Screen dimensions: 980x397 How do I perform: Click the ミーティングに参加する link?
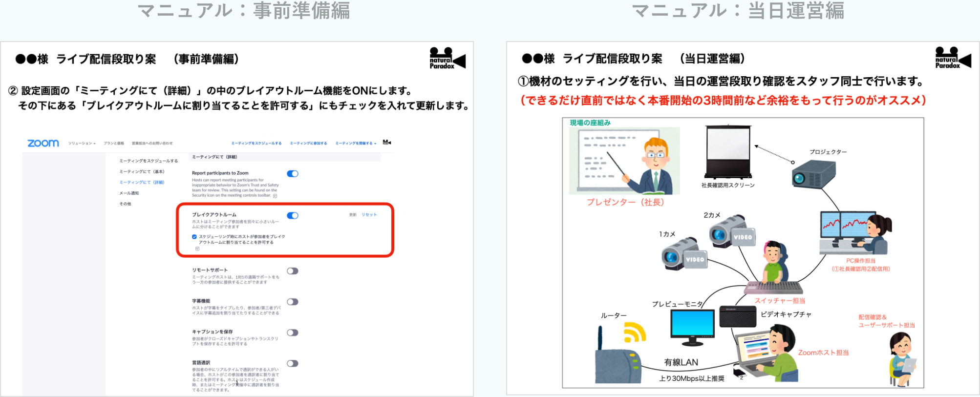coord(308,144)
